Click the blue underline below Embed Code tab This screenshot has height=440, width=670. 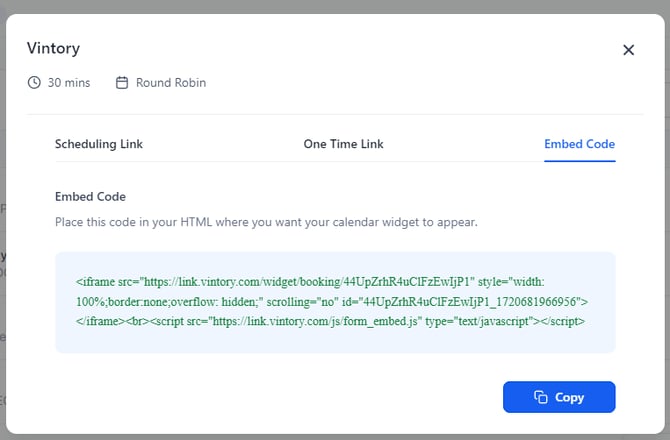coord(579,161)
